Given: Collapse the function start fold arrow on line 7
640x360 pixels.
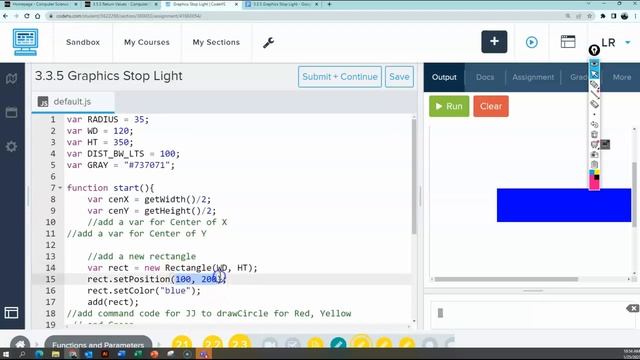Looking at the screenshot, I should pos(60,188).
